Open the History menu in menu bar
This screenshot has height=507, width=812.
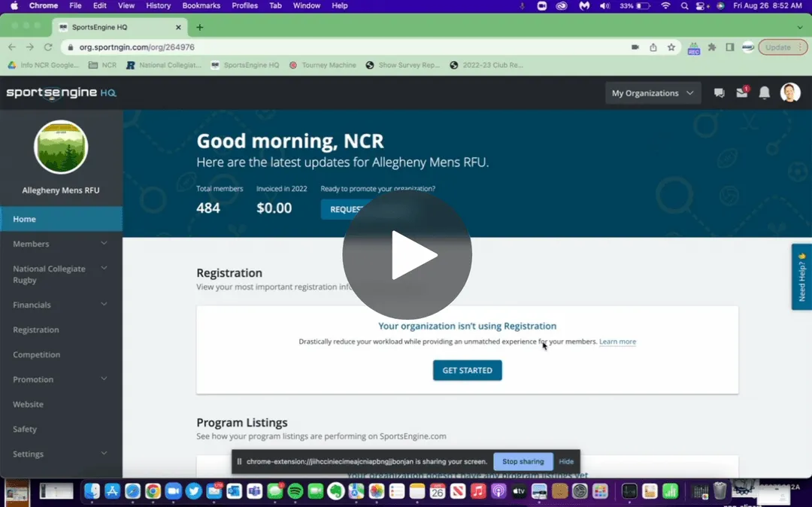(158, 6)
